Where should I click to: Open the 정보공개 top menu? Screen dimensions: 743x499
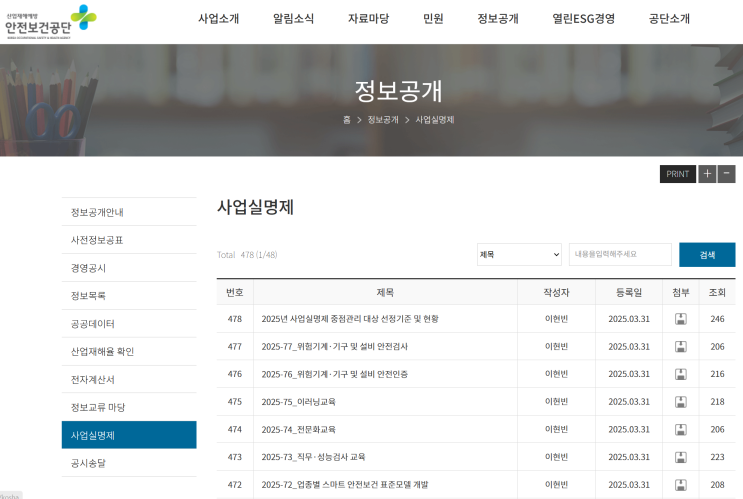[498, 18]
